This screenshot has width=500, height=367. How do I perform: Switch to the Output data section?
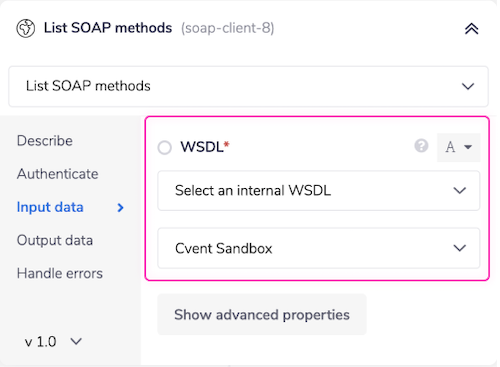pos(55,240)
